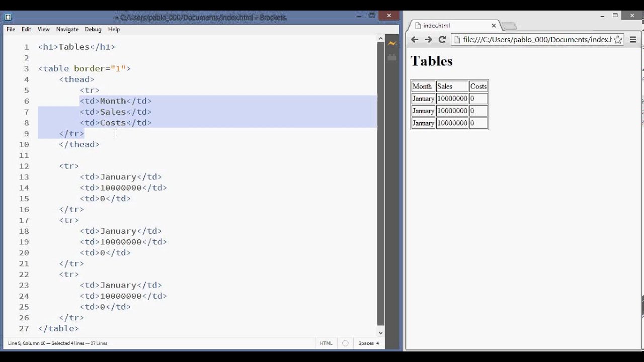644x362 pixels.
Task: Click line number 12 in the gutter
Action: pyautogui.click(x=24, y=166)
